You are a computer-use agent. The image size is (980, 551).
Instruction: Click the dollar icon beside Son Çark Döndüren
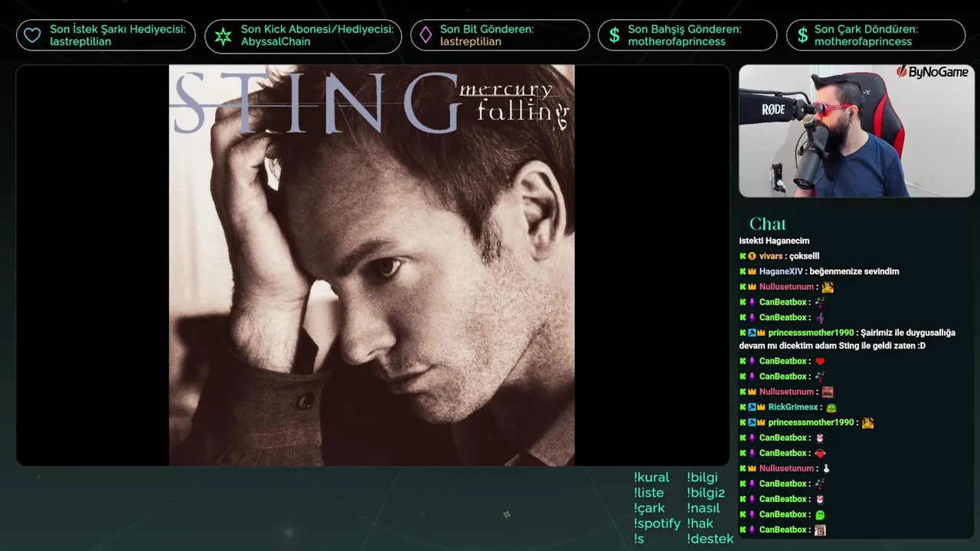tap(802, 35)
